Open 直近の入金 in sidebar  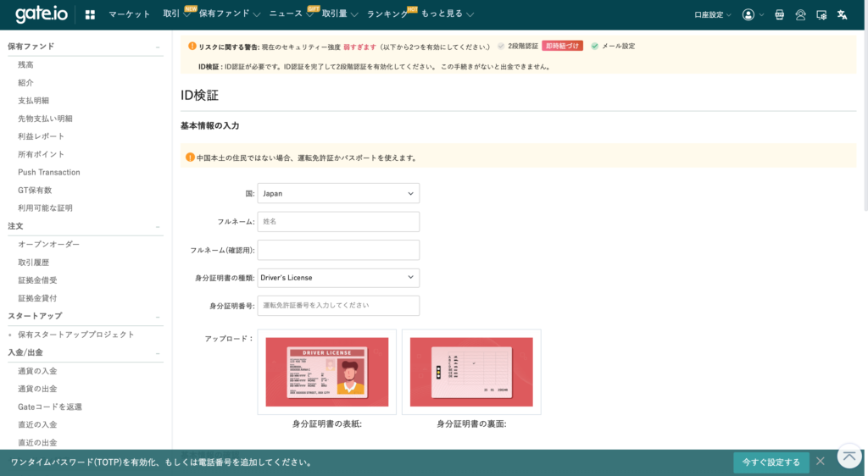37,424
